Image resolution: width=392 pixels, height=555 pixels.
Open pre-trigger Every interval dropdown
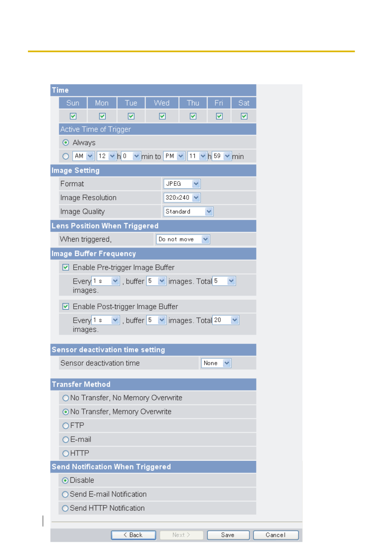click(x=106, y=281)
